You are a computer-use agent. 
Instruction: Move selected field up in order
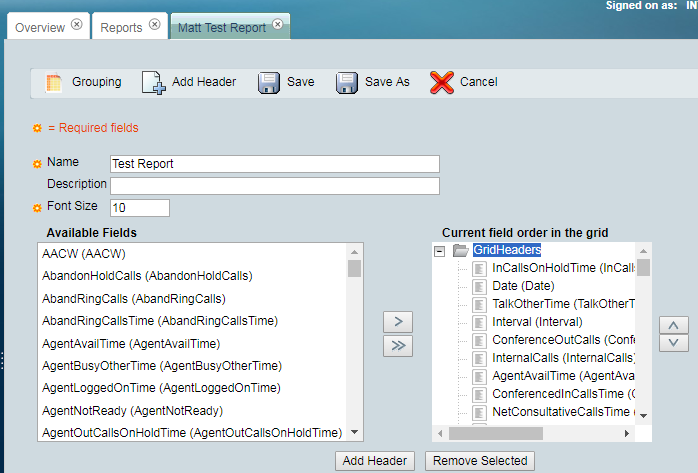(674, 324)
